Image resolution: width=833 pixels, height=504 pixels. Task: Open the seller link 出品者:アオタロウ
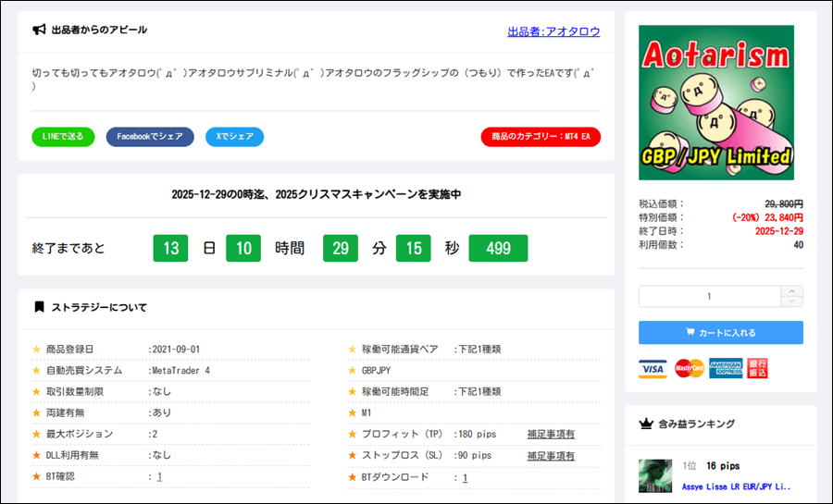coord(553,31)
